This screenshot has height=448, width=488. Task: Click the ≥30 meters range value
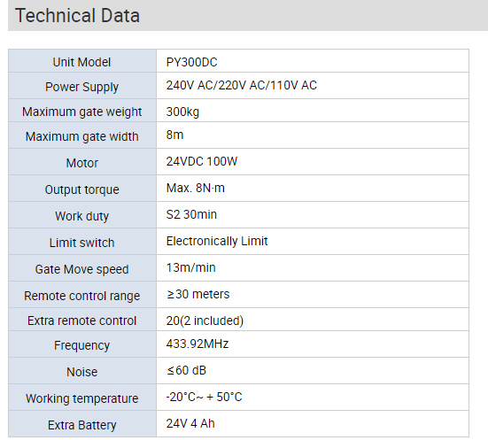click(198, 294)
